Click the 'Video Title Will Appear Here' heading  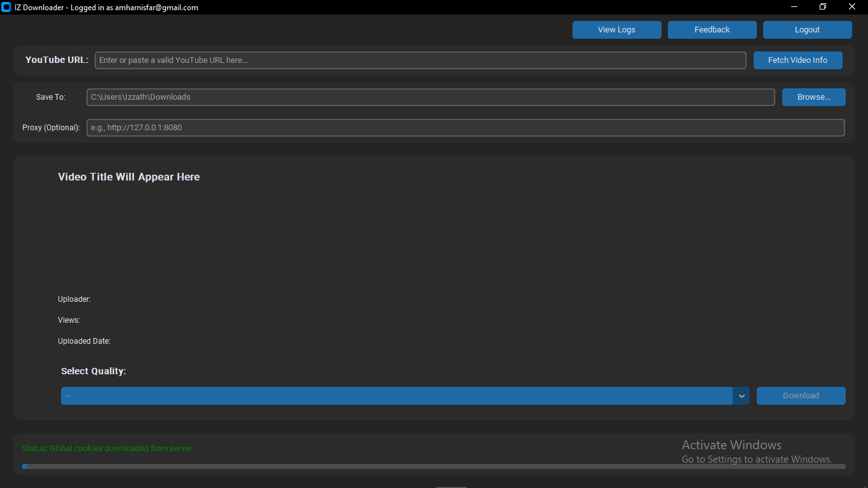(x=128, y=177)
